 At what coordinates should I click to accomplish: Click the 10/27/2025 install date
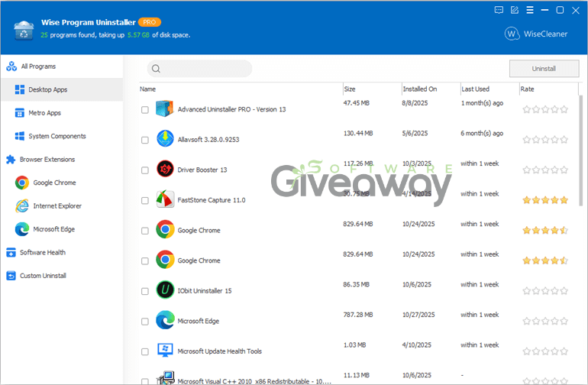pyautogui.click(x=418, y=315)
